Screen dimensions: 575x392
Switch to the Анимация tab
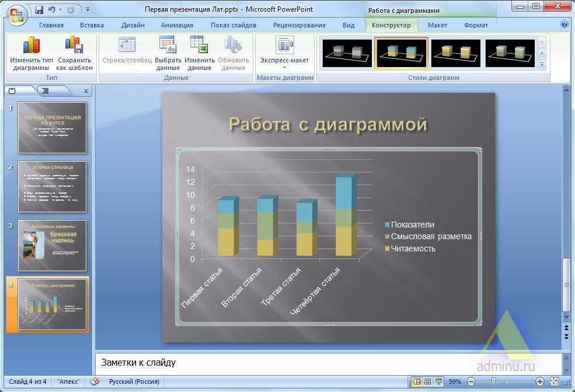pyautogui.click(x=177, y=25)
